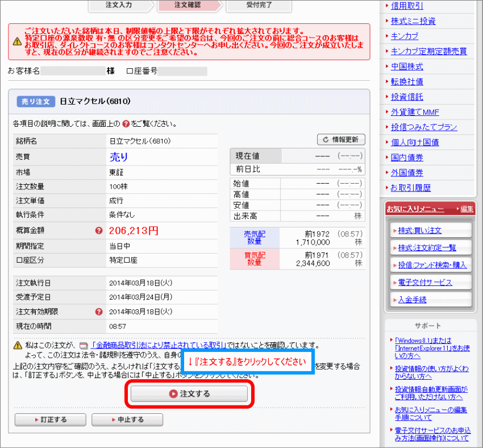Click the 当日中 period value
This screenshot has height=448, width=483.
119,246
